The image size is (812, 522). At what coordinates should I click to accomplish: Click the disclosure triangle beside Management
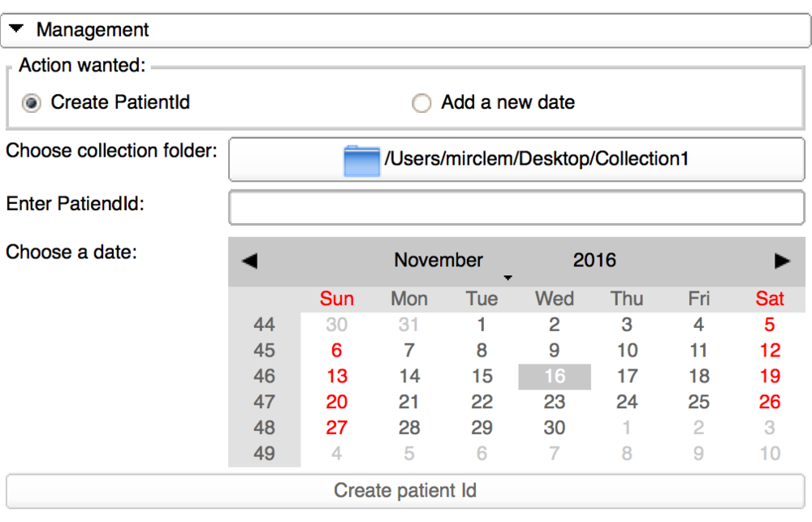tap(17, 29)
